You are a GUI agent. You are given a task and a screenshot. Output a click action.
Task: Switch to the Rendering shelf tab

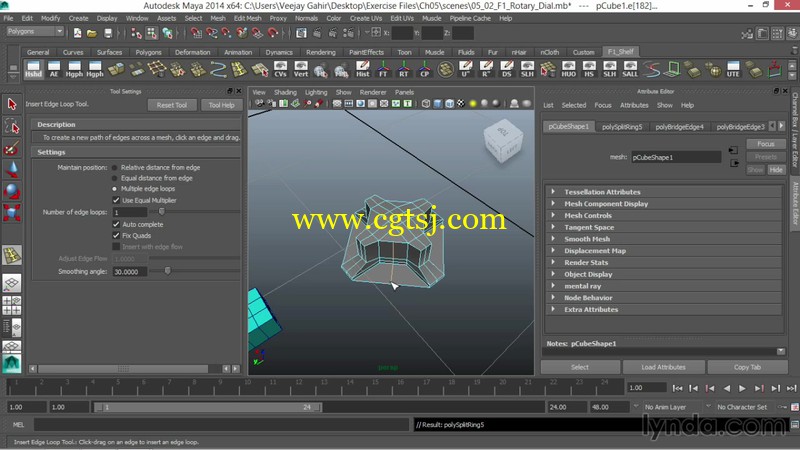320,52
